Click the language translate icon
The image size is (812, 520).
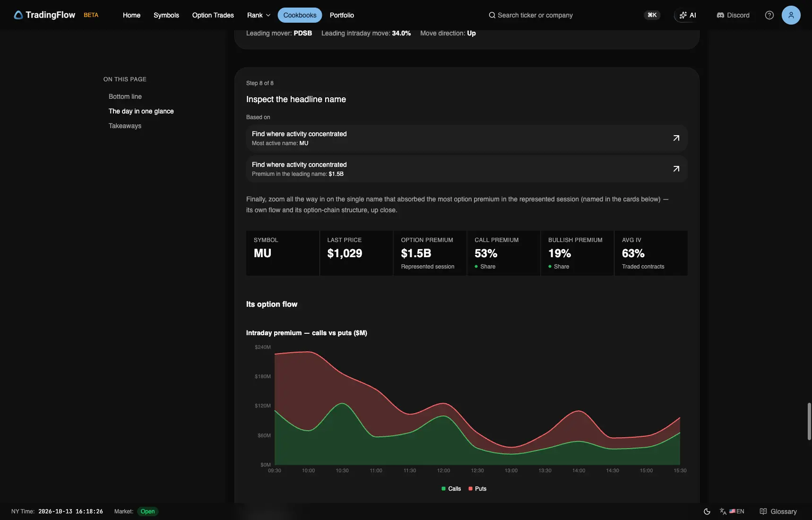pos(723,511)
